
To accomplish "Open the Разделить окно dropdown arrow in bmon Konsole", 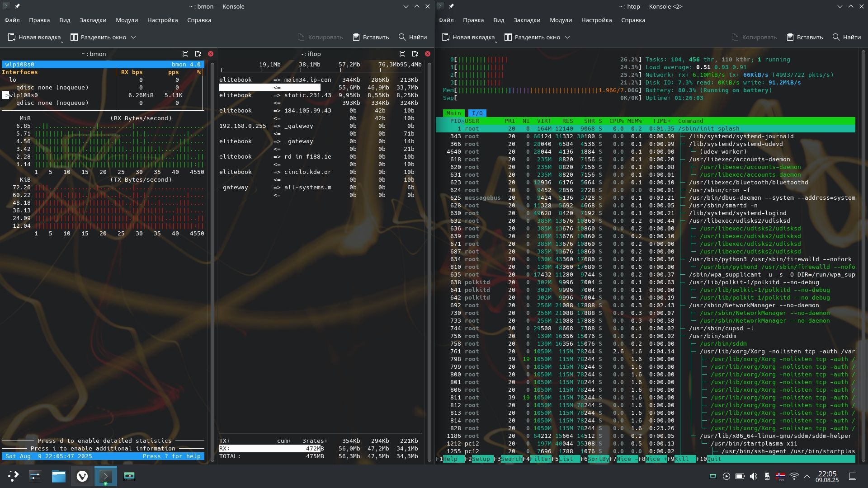I will pos(133,37).
